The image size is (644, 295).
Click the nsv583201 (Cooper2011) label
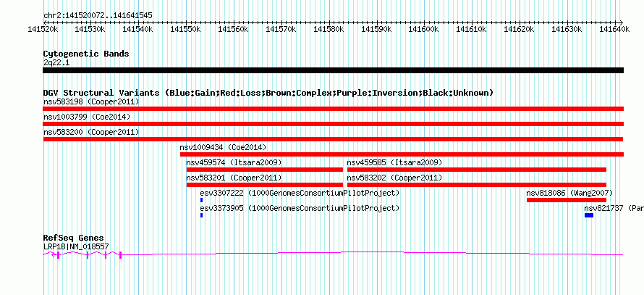click(234, 178)
